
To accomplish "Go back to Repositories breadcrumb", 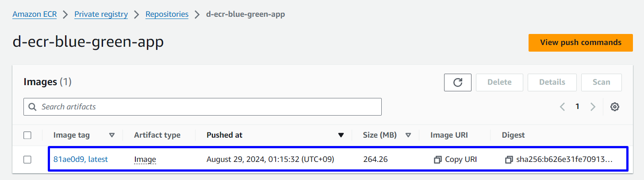I will [x=167, y=14].
